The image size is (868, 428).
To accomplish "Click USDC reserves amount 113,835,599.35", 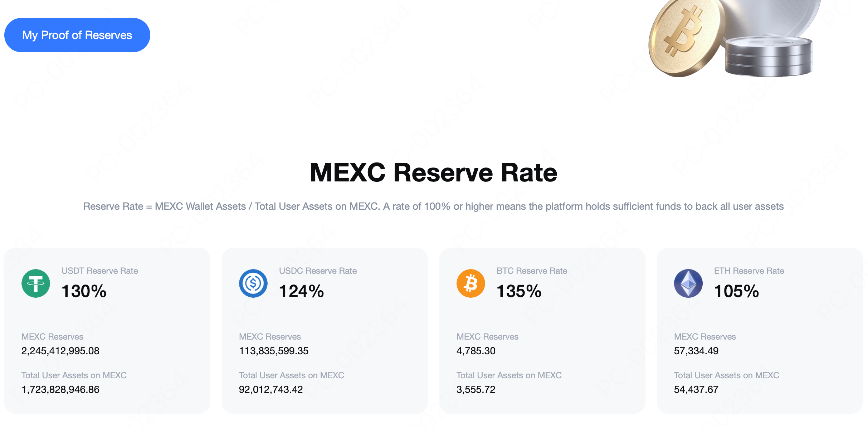I will [x=274, y=351].
